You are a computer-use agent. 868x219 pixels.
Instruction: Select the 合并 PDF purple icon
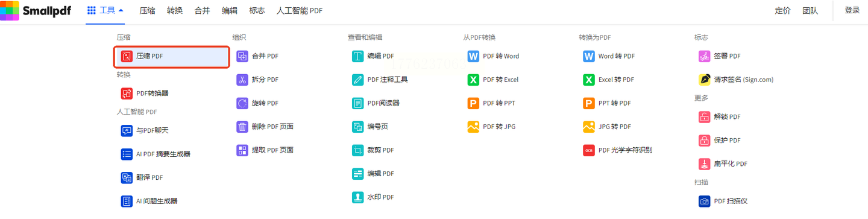242,56
